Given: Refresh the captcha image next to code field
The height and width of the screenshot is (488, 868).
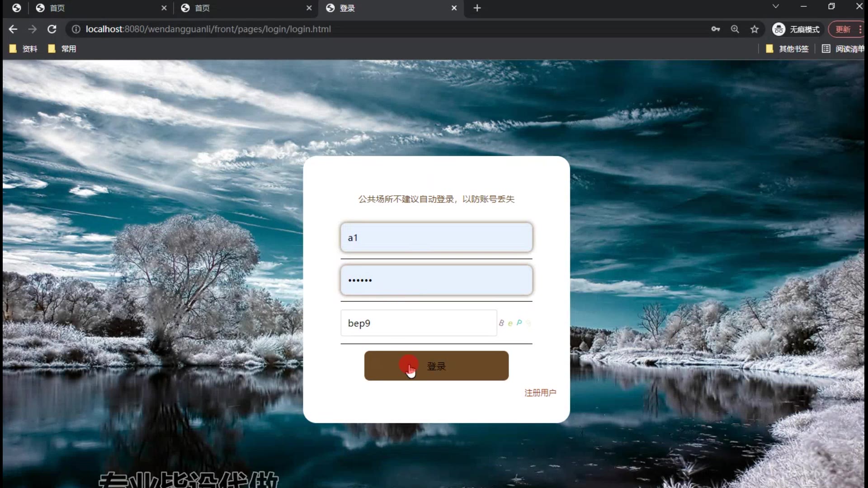Looking at the screenshot, I should [515, 323].
